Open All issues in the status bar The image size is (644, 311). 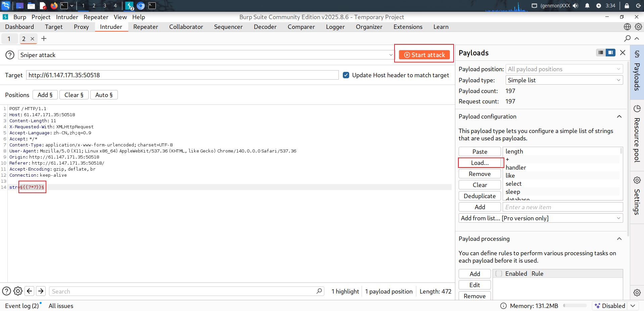(x=61, y=306)
